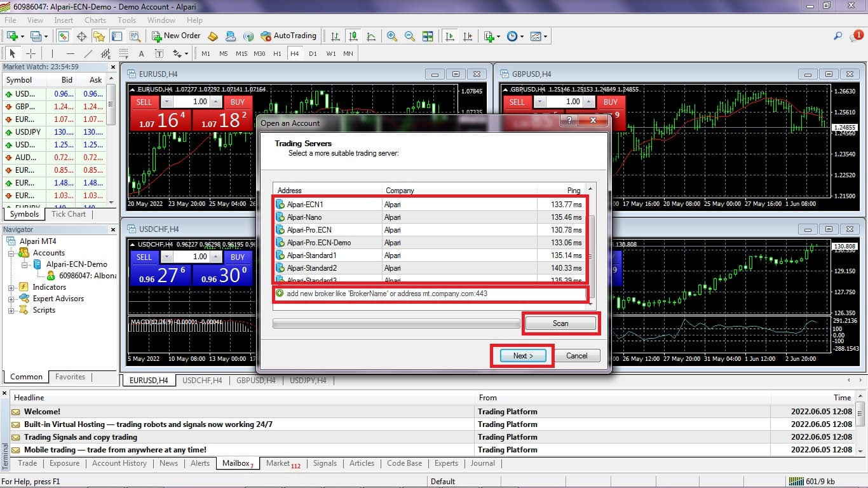
Task: Switch timeframe to H1
Action: click(x=277, y=53)
